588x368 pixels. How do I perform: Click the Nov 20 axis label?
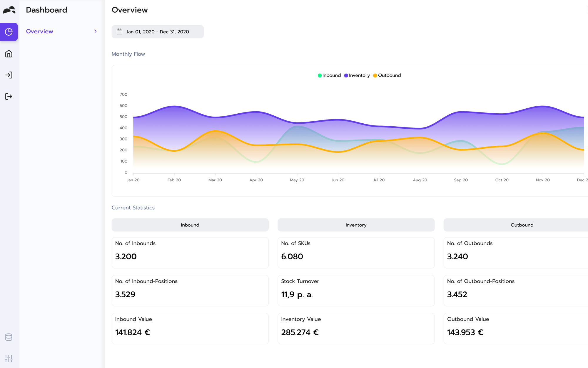point(543,180)
